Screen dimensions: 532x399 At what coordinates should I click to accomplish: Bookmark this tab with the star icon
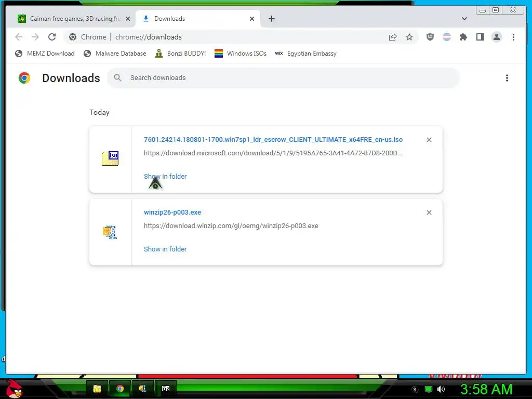coord(409,37)
